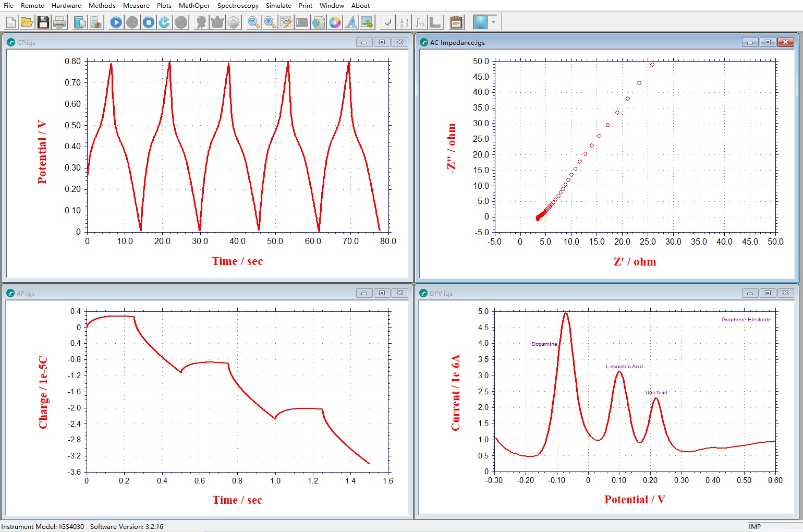Open the Measure menu
Viewport: 803px width, 532px height.
tap(136, 6)
